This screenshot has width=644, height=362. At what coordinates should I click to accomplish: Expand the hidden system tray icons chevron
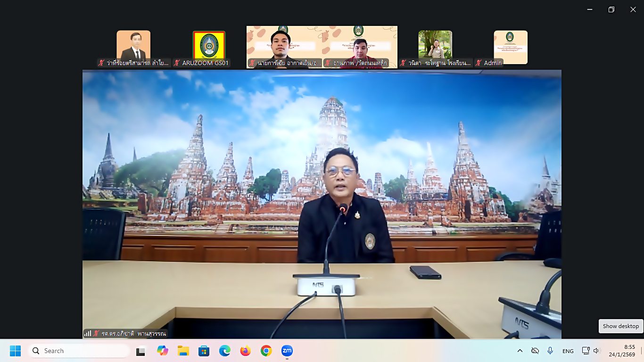(520, 351)
